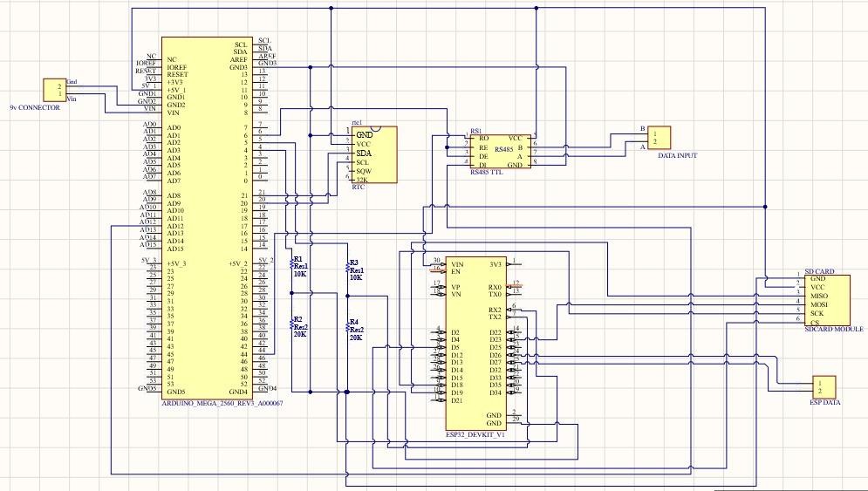The height and width of the screenshot is (491, 868).
Task: Click the 'ESP32_DEVKIT_V1' label text
Action: tap(475, 435)
